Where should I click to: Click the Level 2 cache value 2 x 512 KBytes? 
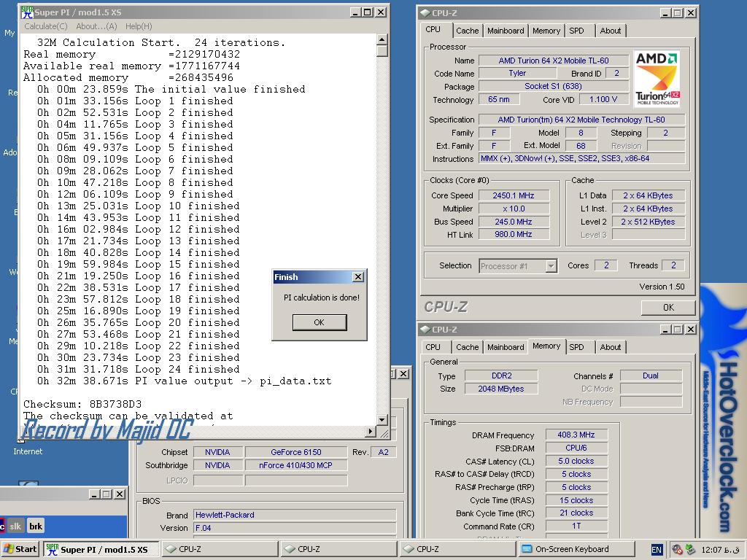(x=649, y=222)
